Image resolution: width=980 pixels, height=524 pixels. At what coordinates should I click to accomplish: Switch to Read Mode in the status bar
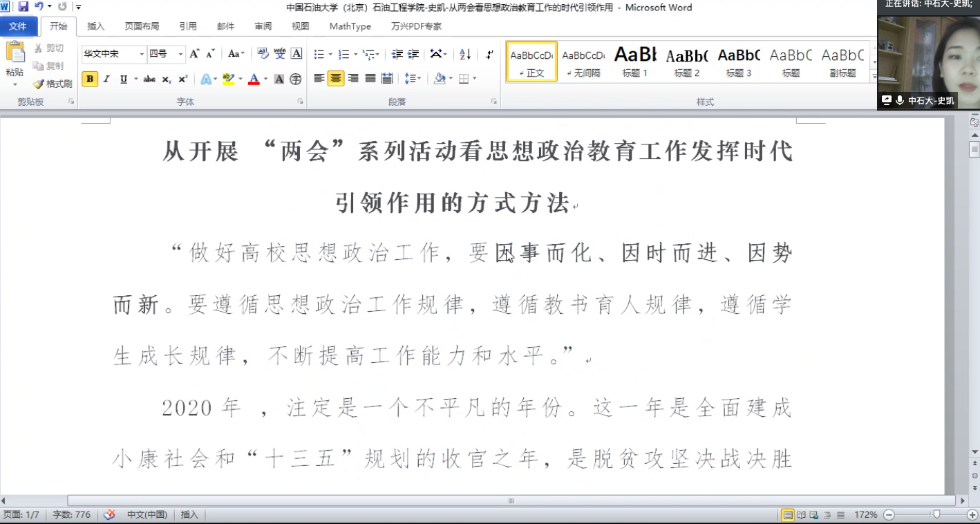[x=801, y=515]
